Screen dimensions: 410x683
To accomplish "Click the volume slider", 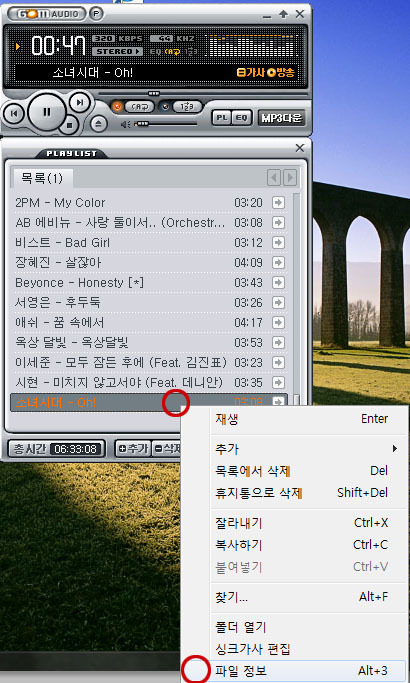I will (166, 124).
